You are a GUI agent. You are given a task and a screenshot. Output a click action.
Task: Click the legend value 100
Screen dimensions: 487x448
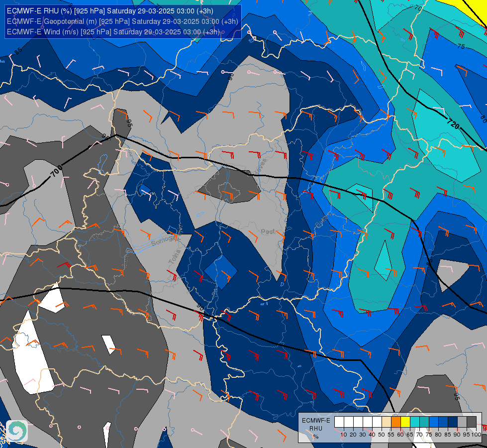click(x=476, y=435)
